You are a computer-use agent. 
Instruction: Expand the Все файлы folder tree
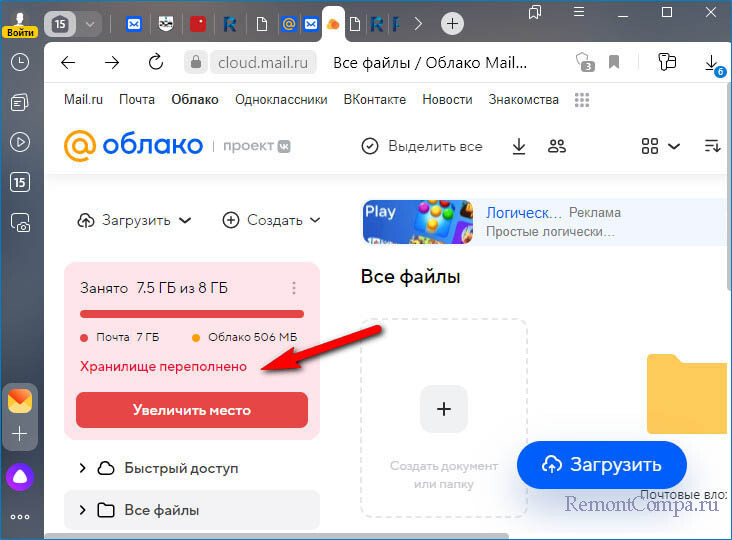coord(83,510)
